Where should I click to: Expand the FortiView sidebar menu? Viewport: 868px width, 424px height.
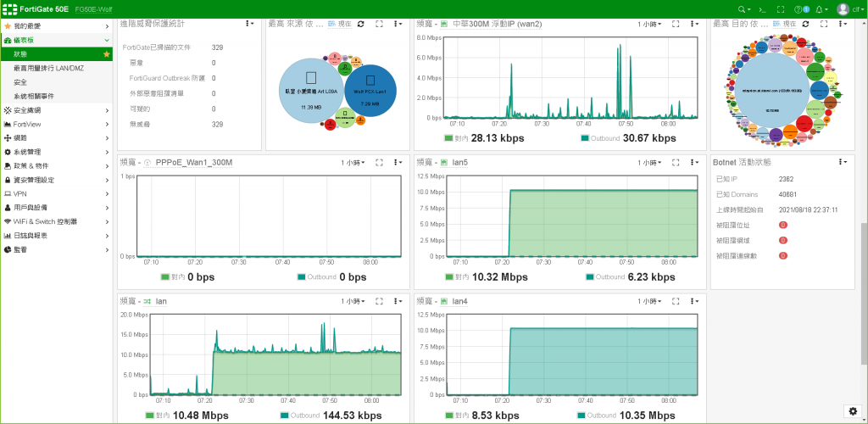click(56, 124)
